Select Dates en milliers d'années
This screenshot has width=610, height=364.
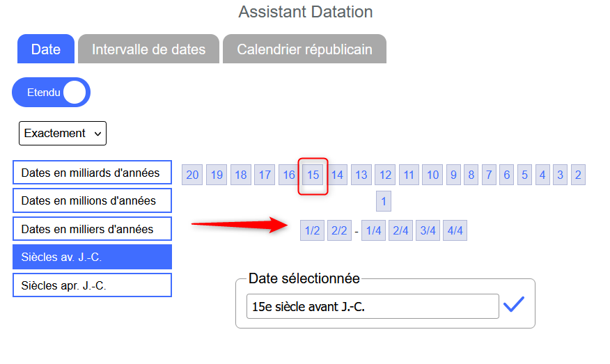pyautogui.click(x=92, y=229)
